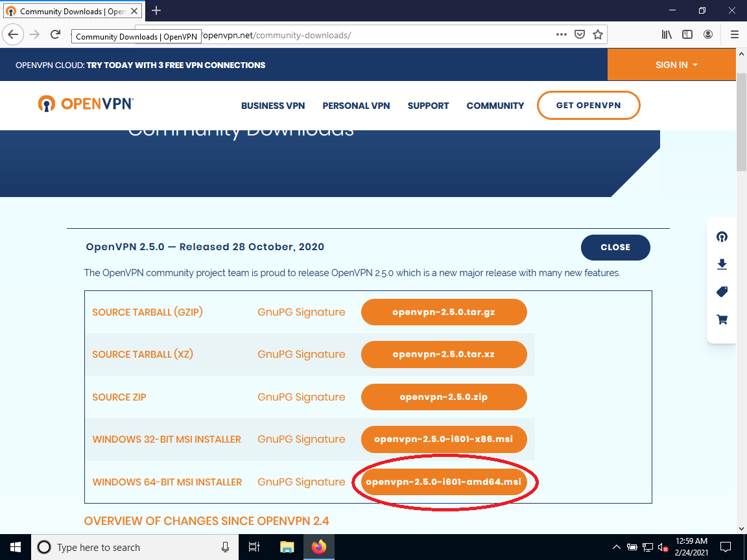The height and width of the screenshot is (560, 747).
Task: Open the taskbar clock and date
Action: coord(691,547)
